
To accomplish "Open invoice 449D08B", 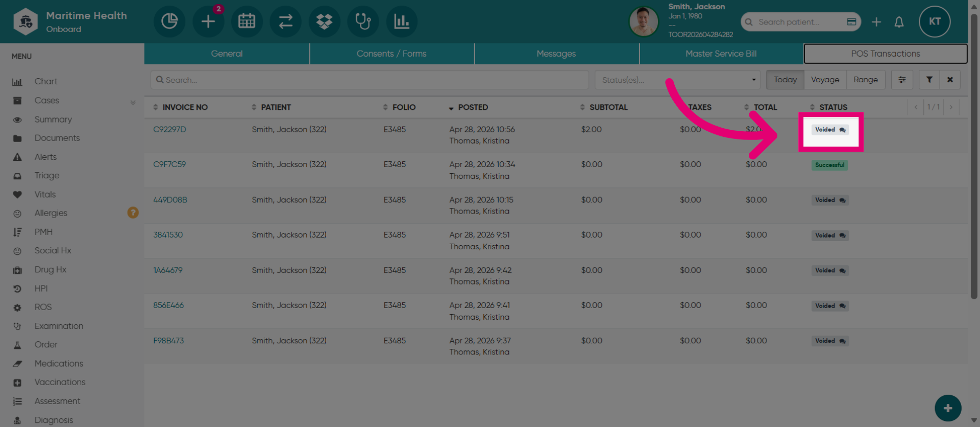I will pos(170,200).
